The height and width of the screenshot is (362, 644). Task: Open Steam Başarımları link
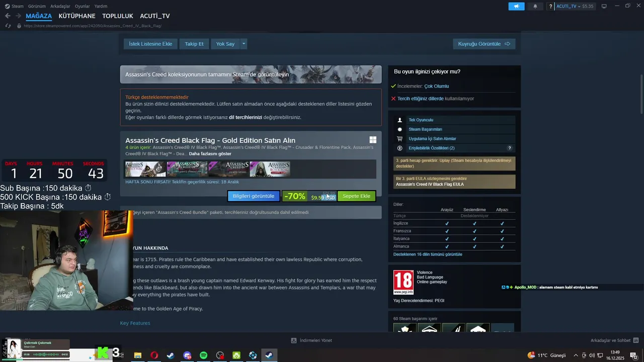(425, 129)
